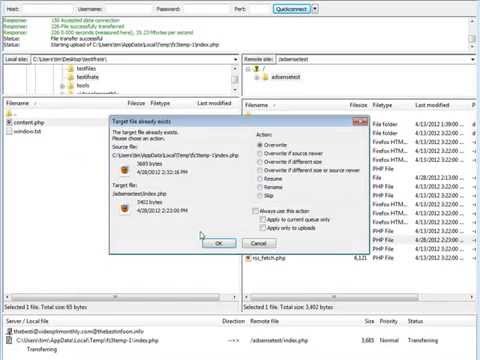The height and width of the screenshot is (360, 480).
Task: Open the Local site path dropdown
Action: [236, 59]
